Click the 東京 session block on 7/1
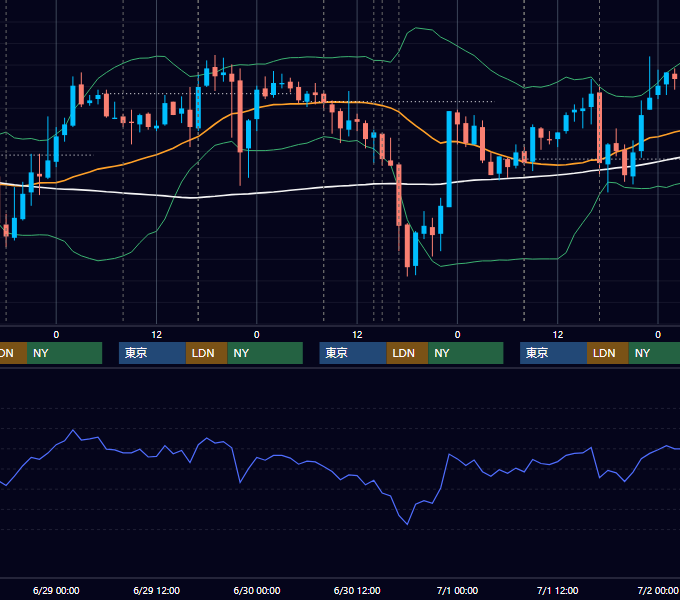680x600 pixels. coord(554,353)
